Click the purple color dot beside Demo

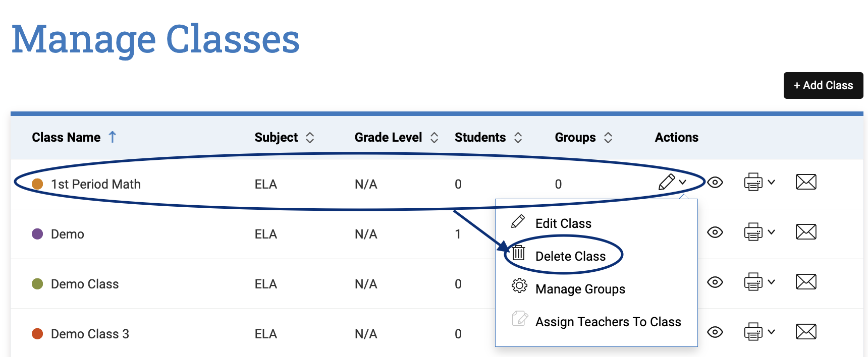37,234
